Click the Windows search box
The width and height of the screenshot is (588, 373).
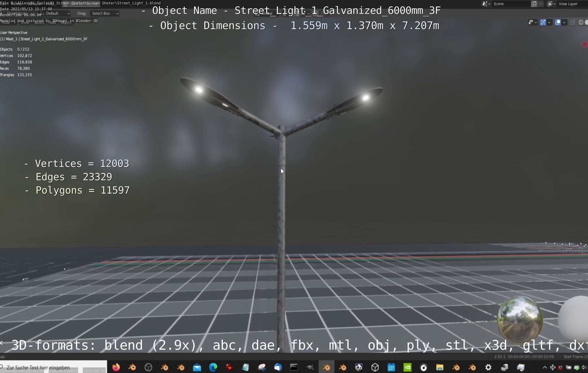(x=53, y=367)
